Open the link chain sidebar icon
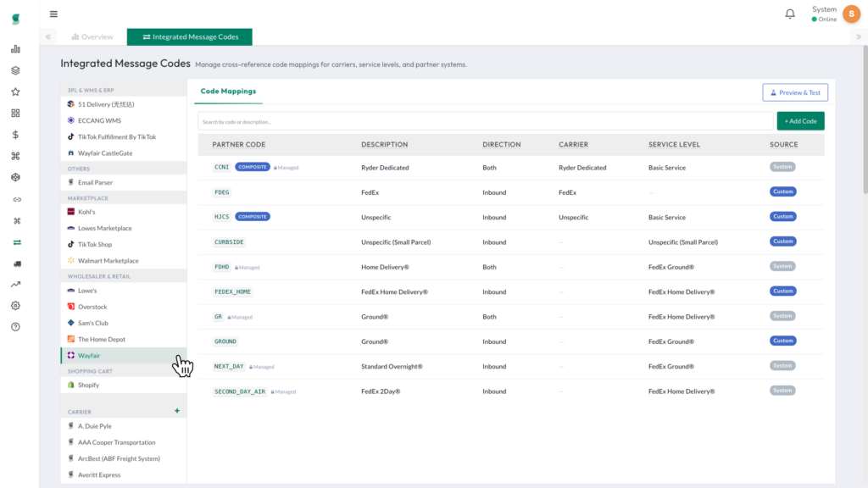 point(17,199)
